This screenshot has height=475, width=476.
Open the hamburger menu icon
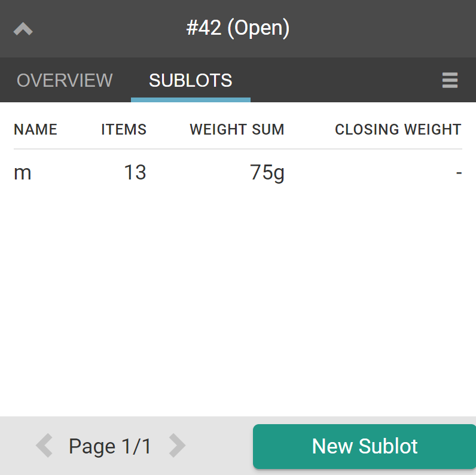pos(450,80)
